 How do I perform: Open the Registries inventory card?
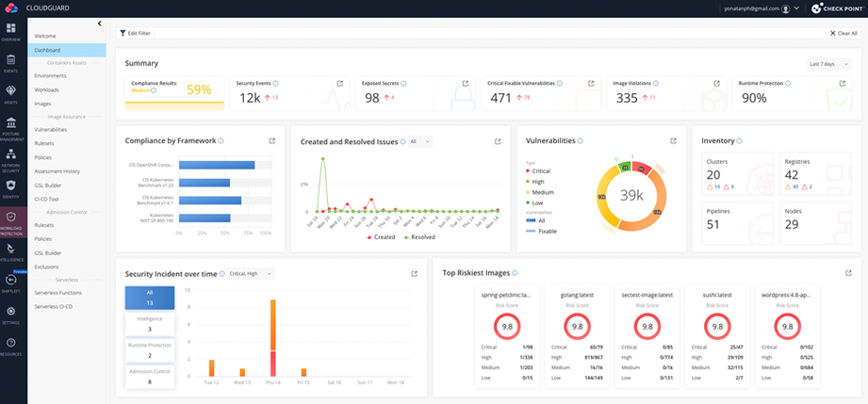[x=816, y=174]
